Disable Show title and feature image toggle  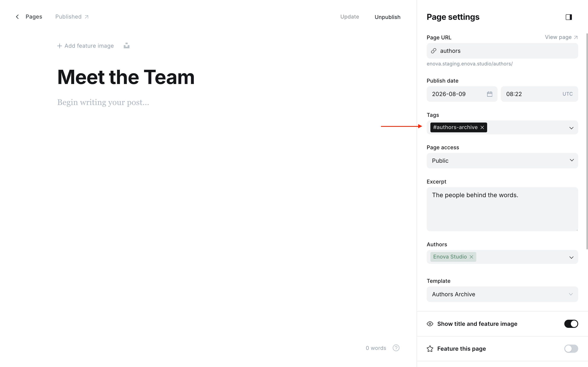point(571,324)
